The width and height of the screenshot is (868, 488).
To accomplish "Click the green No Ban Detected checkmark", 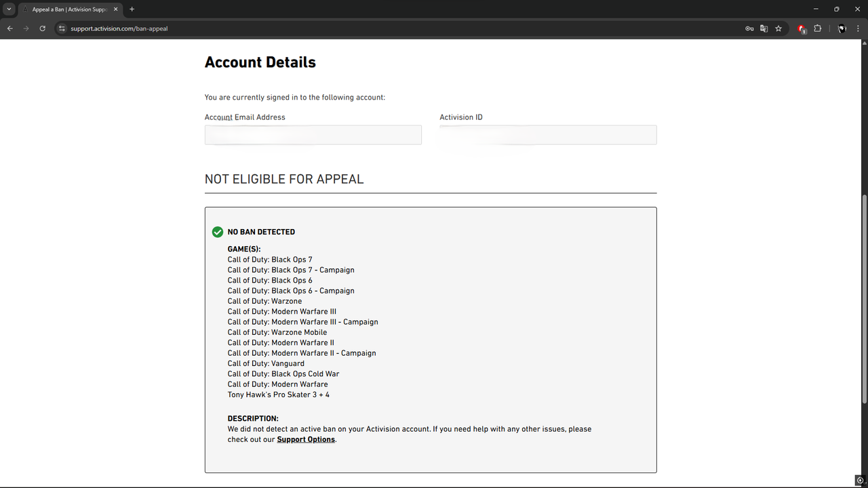I will (218, 232).
